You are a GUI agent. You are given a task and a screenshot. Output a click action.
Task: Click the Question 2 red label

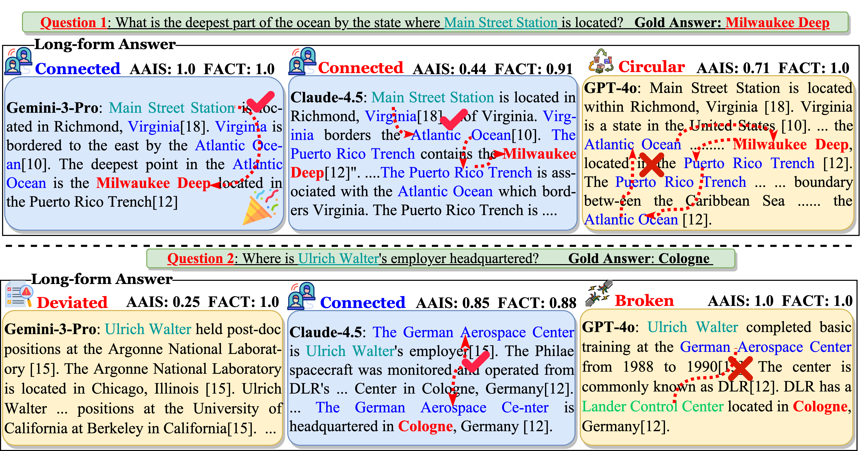click(201, 258)
